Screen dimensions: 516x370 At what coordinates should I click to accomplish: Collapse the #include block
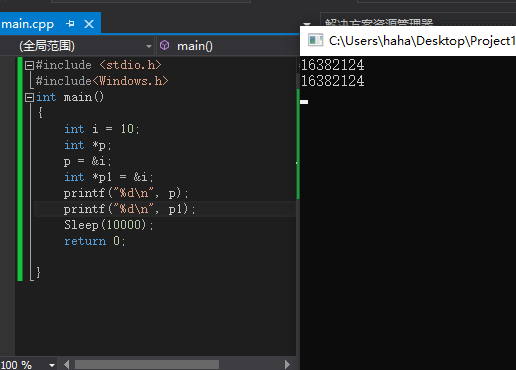click(x=29, y=65)
